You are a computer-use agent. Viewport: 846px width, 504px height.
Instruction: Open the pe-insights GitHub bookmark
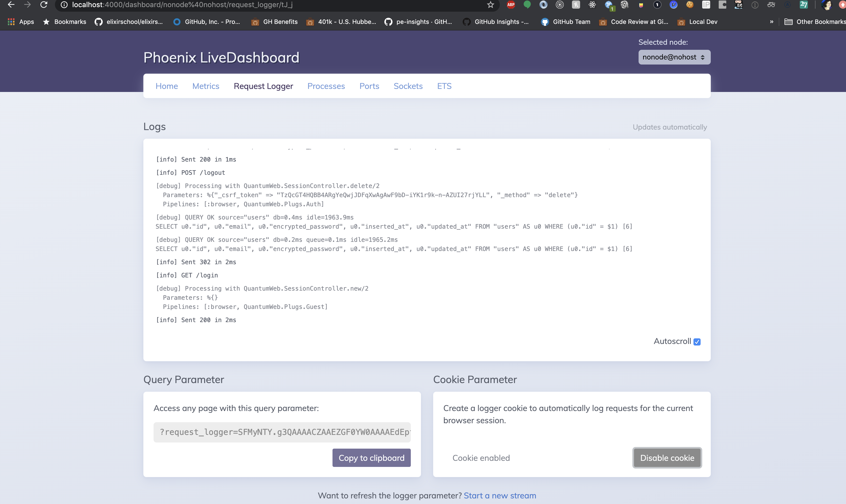tap(418, 22)
